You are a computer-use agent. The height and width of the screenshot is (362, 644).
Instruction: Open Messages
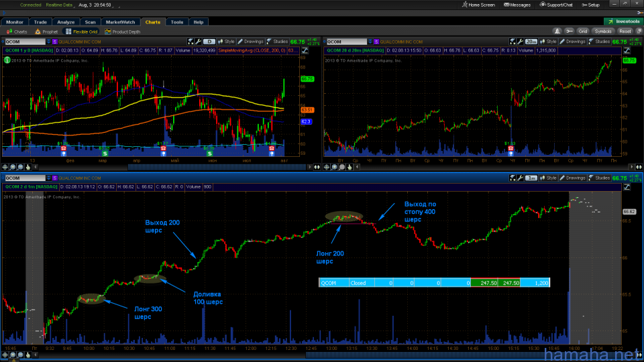click(x=517, y=5)
